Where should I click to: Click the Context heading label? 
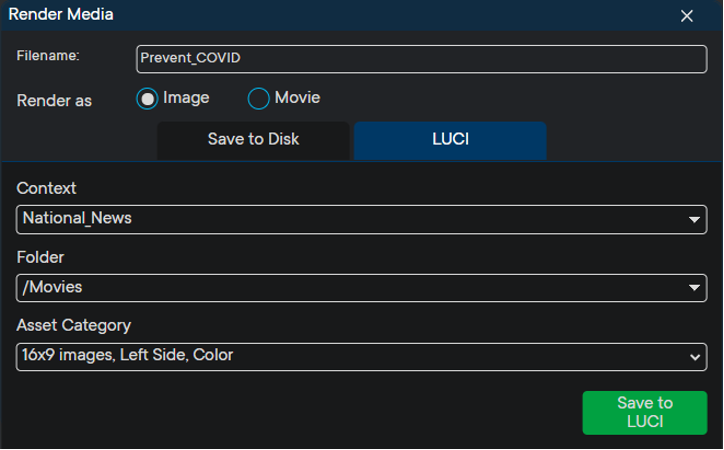(46, 188)
